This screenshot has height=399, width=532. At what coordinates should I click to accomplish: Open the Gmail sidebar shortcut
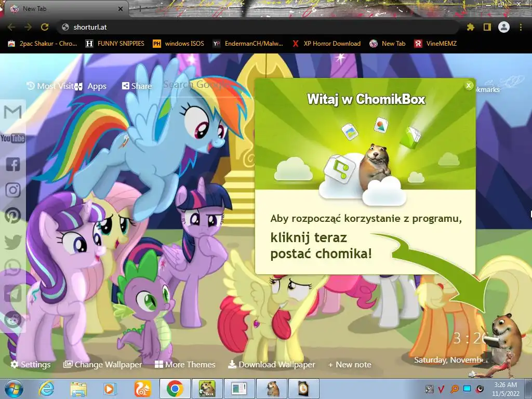(x=12, y=112)
